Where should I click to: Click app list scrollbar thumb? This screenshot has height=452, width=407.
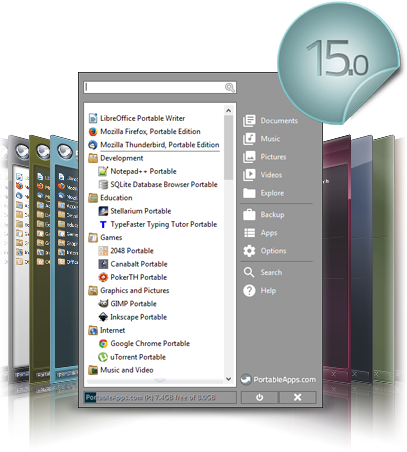click(x=228, y=148)
